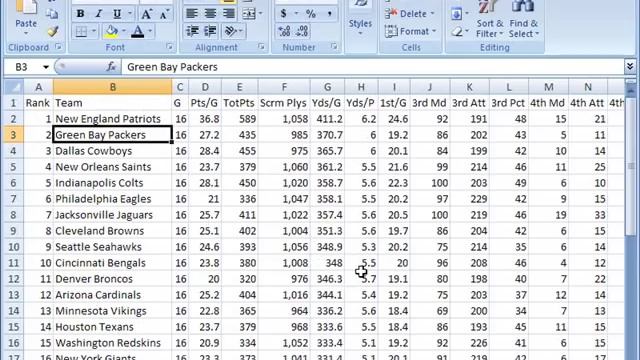Select the 589 TotPts cell
Image resolution: width=640 pixels, height=360 pixels.
(x=240, y=119)
